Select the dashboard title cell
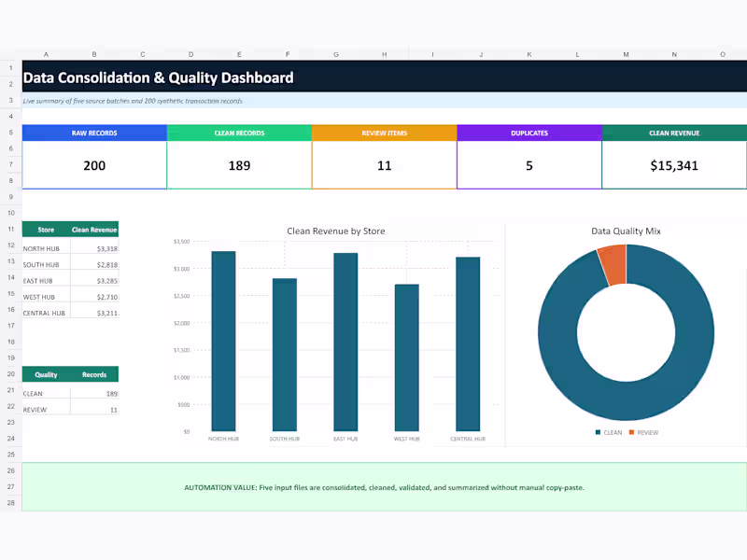The width and height of the screenshot is (747, 560). (384, 77)
